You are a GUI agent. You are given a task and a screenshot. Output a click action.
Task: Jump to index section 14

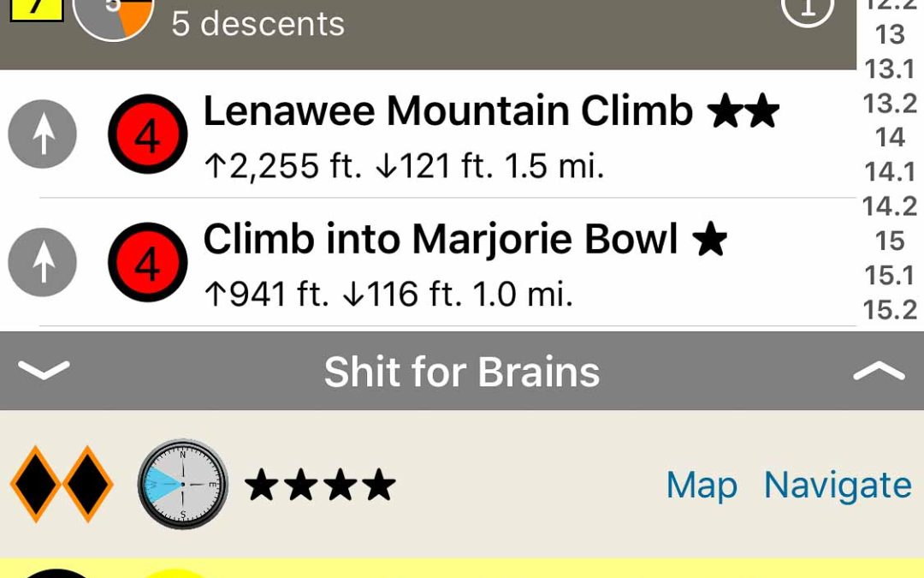pos(891,137)
